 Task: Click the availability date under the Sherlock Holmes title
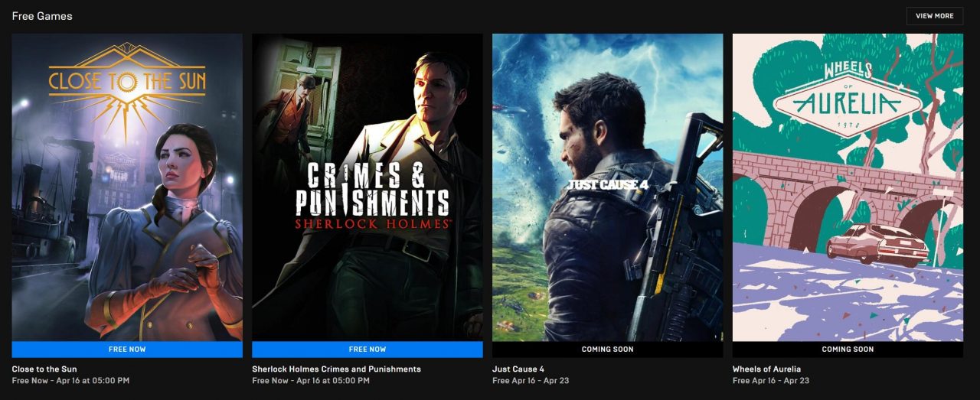[x=311, y=381]
